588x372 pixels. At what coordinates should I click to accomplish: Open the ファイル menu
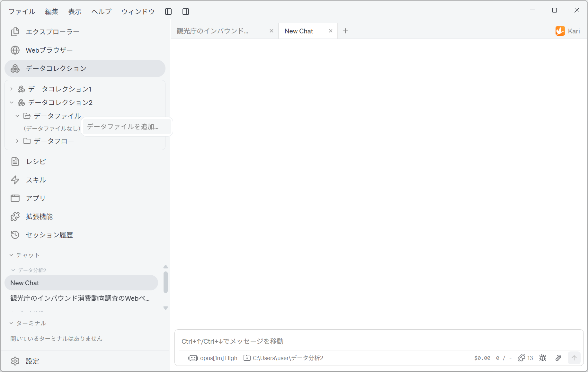(22, 12)
